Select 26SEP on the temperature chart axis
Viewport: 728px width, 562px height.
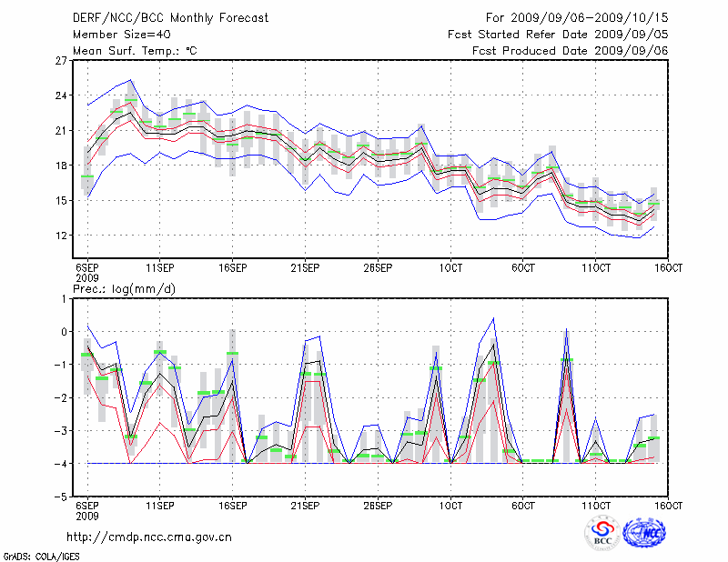click(378, 269)
